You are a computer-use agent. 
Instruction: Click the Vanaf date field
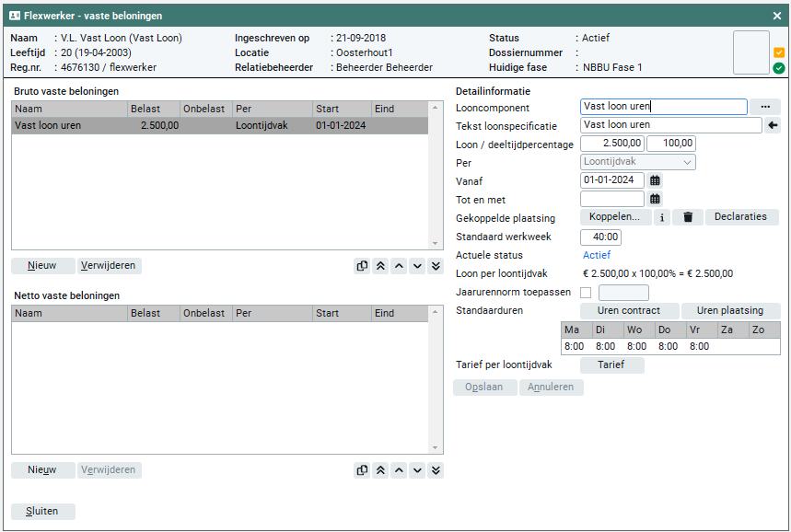tap(612, 180)
